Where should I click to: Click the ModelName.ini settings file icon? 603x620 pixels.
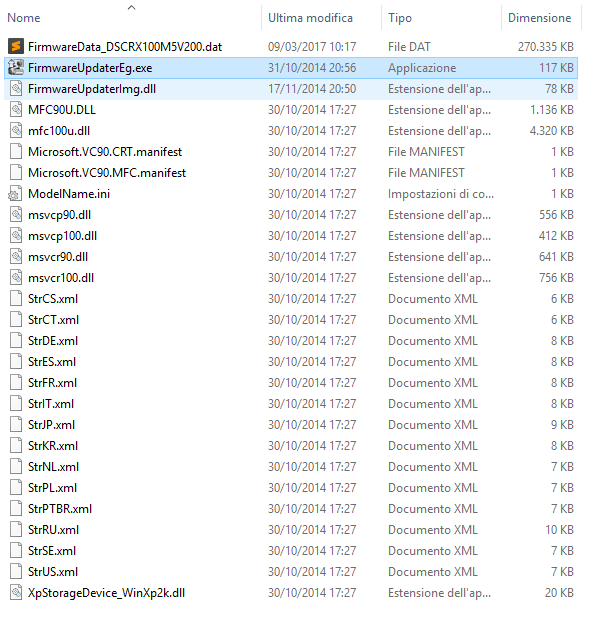coord(15,194)
